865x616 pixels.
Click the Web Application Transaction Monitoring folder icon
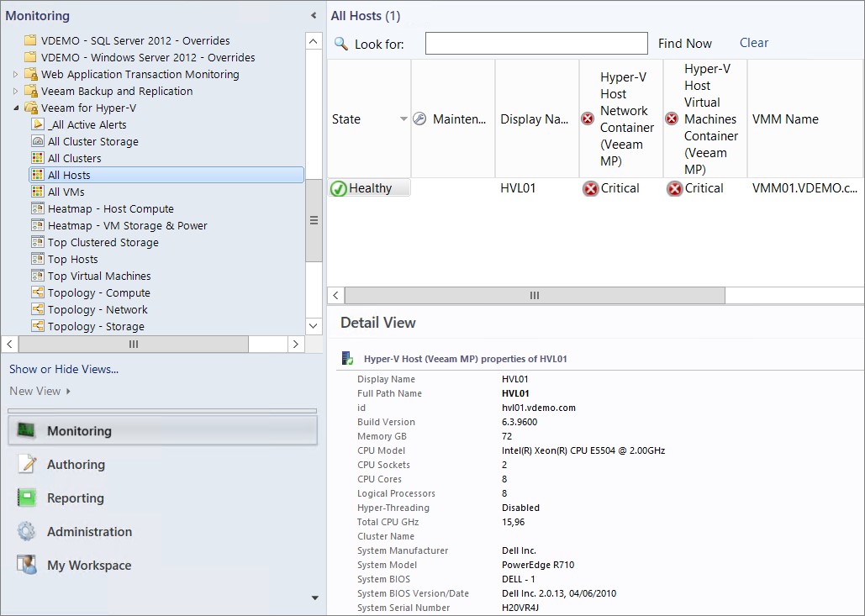[32, 75]
